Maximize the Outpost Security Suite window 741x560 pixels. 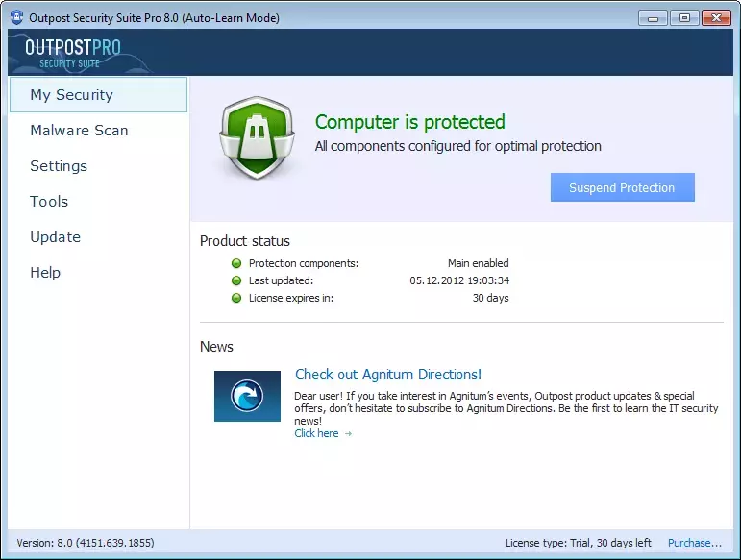(x=684, y=18)
